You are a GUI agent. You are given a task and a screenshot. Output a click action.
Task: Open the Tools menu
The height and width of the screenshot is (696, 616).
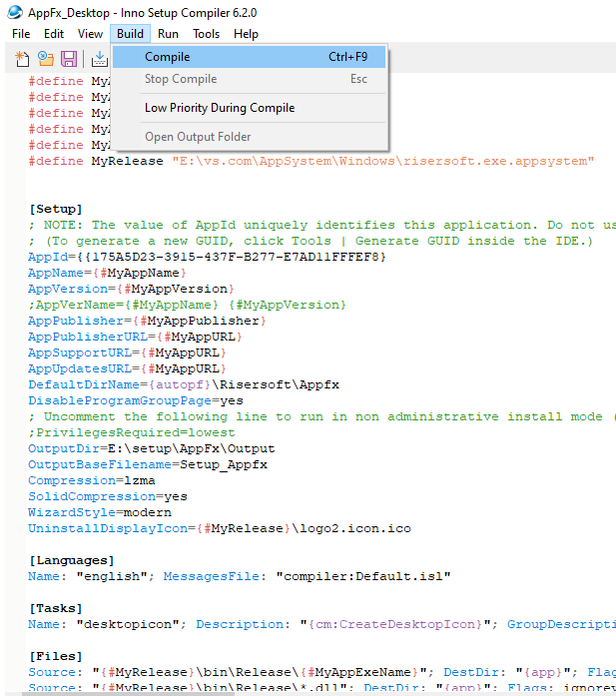206,34
